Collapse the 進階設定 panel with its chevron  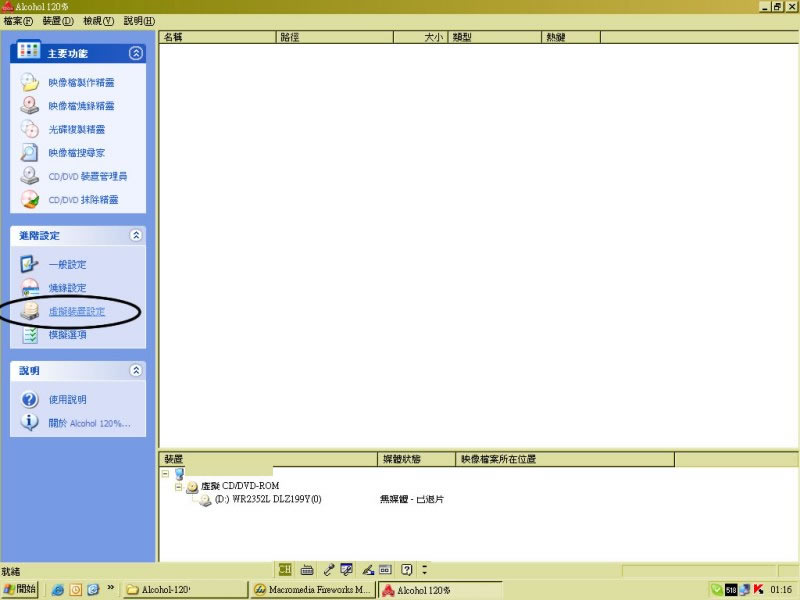pos(136,235)
